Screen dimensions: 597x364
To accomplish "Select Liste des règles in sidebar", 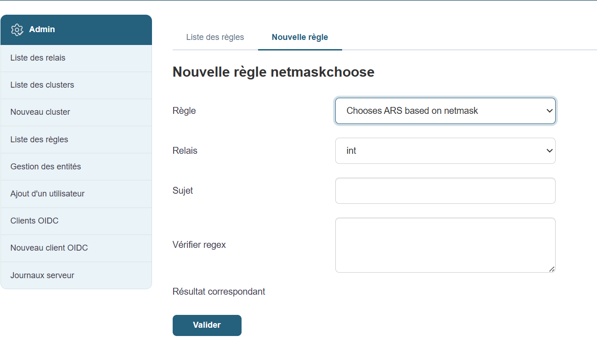I will coord(39,140).
